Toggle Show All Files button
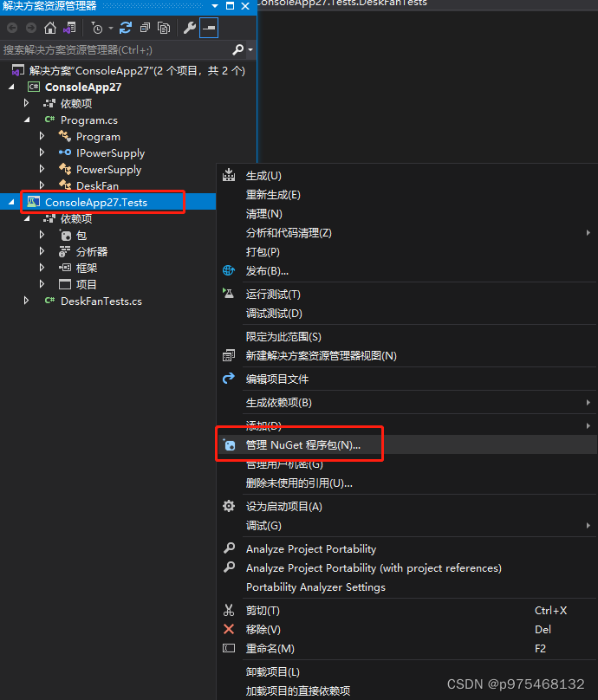 tap(164, 28)
